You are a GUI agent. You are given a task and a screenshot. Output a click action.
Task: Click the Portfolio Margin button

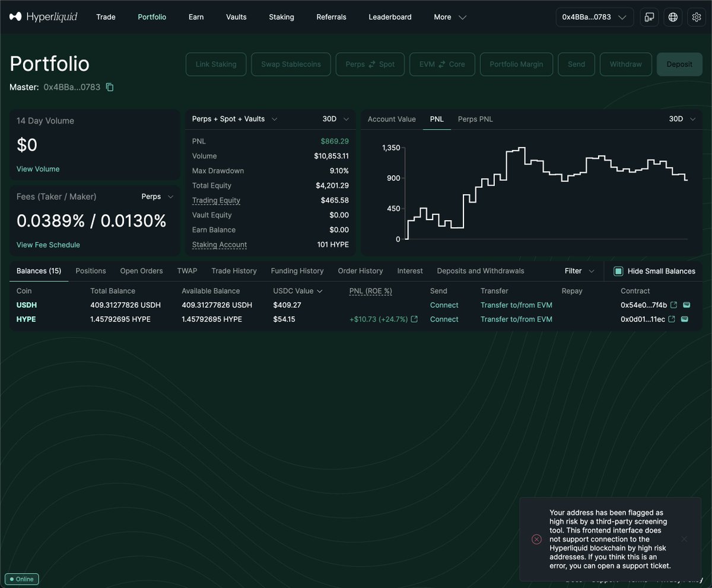tap(516, 64)
